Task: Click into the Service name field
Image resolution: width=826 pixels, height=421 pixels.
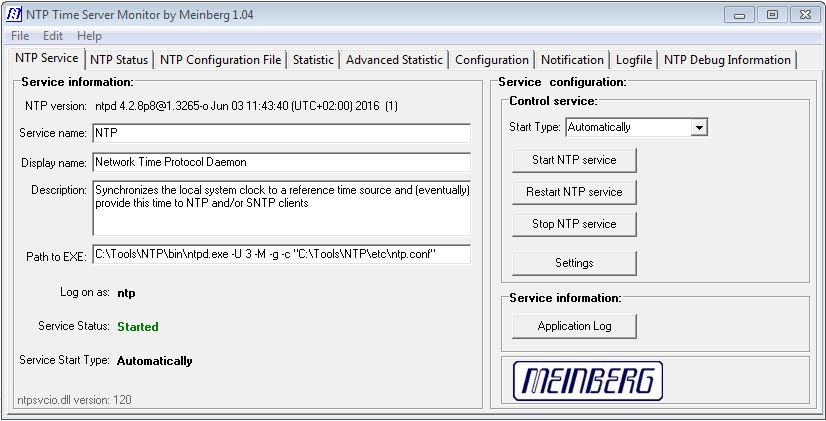Action: click(x=281, y=133)
